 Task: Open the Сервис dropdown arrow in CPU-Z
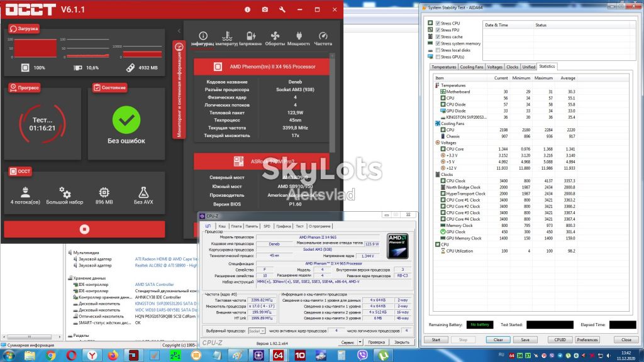pyautogui.click(x=360, y=342)
